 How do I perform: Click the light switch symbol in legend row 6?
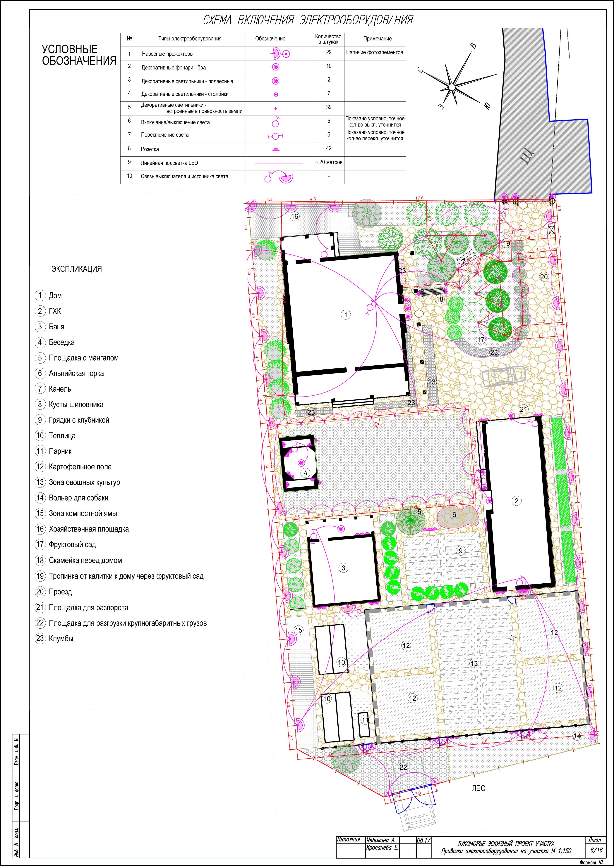[276, 122]
